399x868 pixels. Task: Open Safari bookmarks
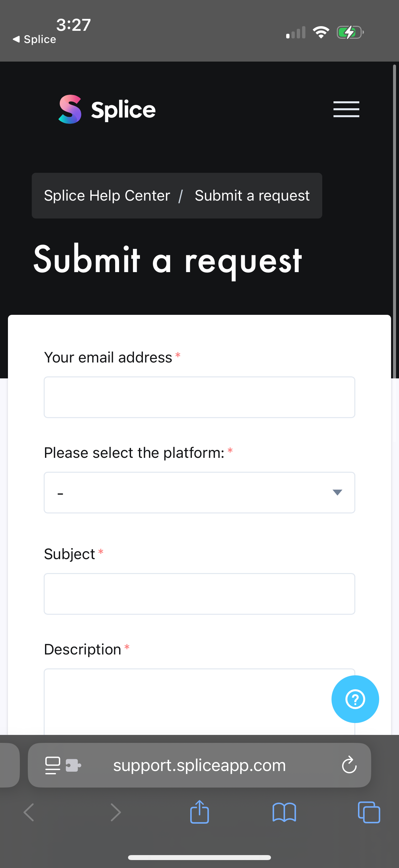(285, 812)
